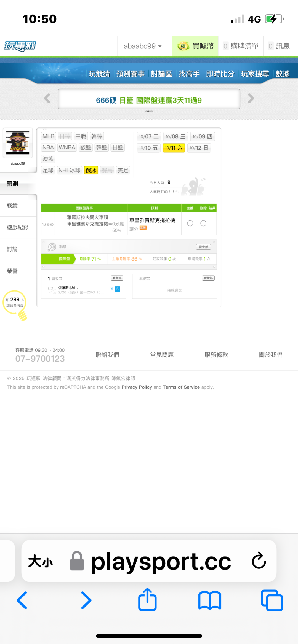Open 聯絡我們 footer link
298x644 pixels.
pos(107,355)
